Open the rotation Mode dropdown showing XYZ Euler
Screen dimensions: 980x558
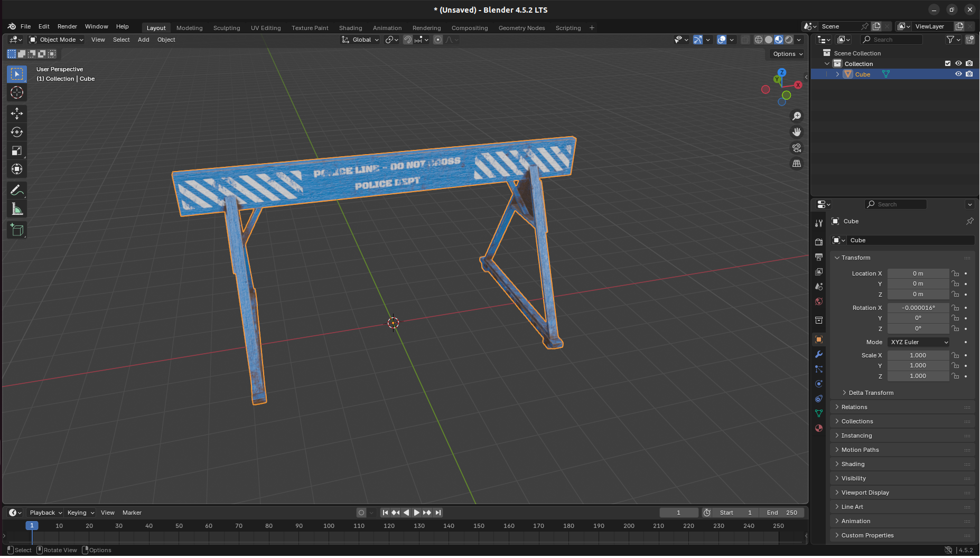[918, 342]
